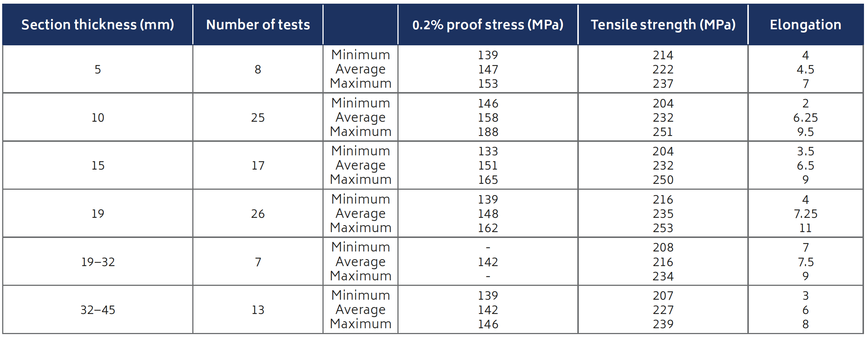Select the proof stress value 188
This screenshot has height=337, width=868.
tap(488, 132)
